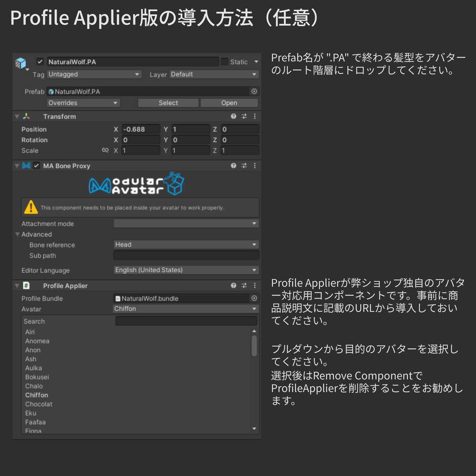Open Transform three-dot context menu
The height and width of the screenshot is (476, 476).
pos(255,116)
